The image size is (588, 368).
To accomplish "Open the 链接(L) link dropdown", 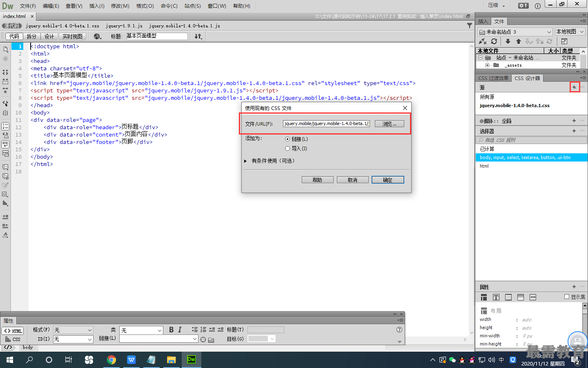I will coord(159,339).
